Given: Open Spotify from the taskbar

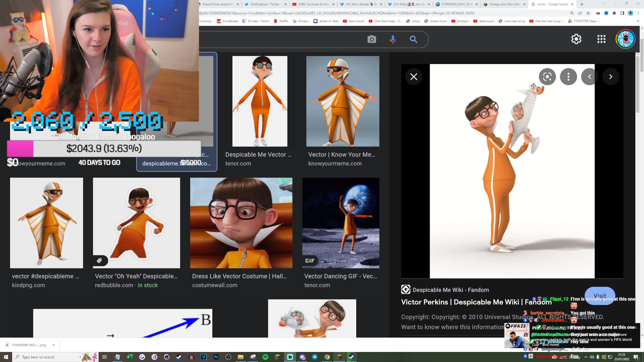Looking at the screenshot, I should pyautogui.click(x=265, y=357).
